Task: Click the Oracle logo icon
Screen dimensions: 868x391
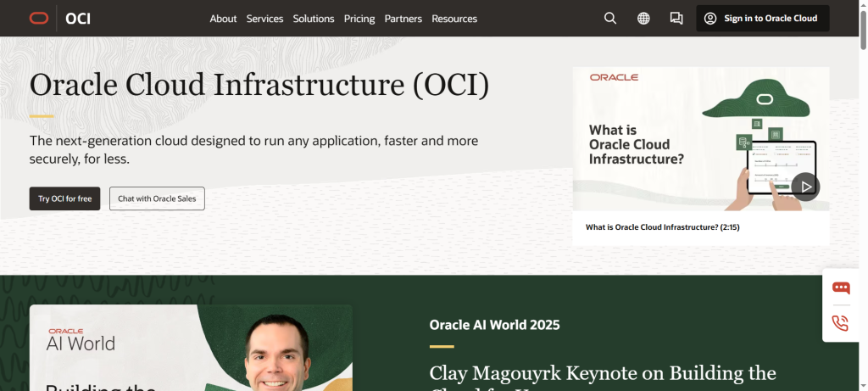Action: [39, 19]
